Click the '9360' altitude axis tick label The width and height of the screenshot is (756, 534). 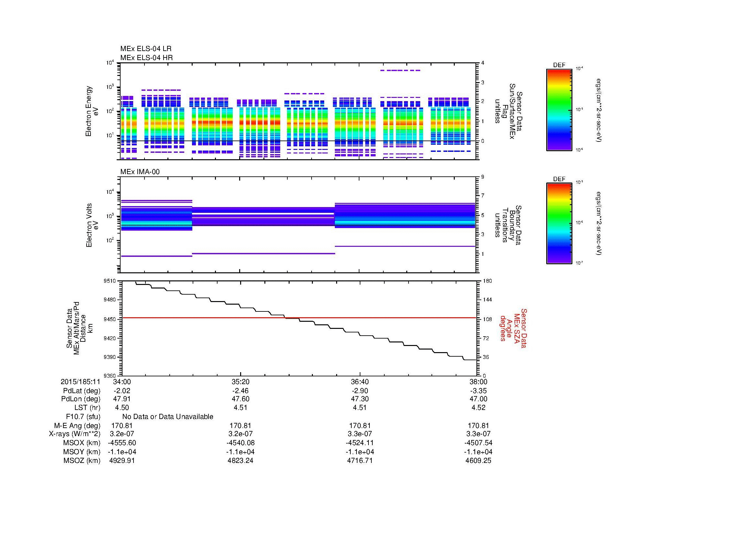110,376
